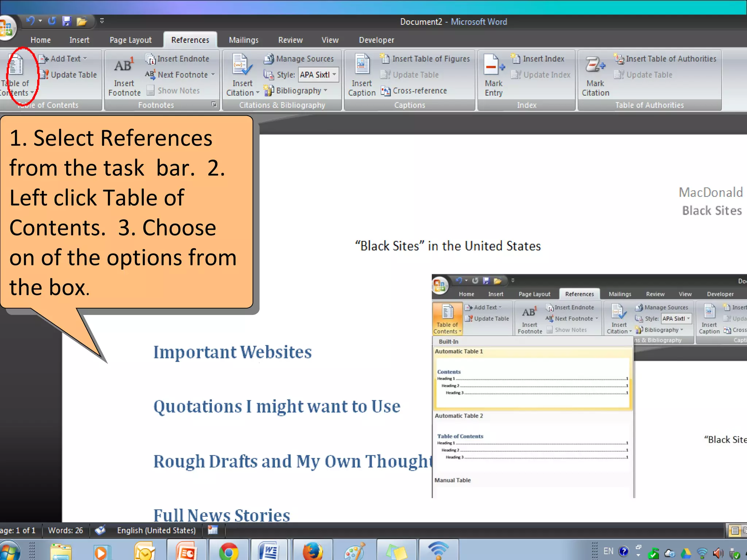Click highlighted Table of Contents button in embedded screenshot
Viewport: 747px width, 560px height.
pyautogui.click(x=448, y=319)
